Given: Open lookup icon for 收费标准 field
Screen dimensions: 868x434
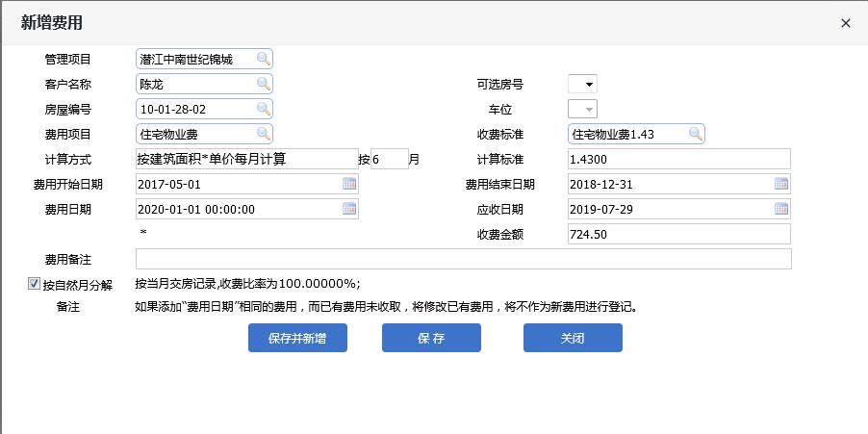Looking at the screenshot, I should click(695, 135).
